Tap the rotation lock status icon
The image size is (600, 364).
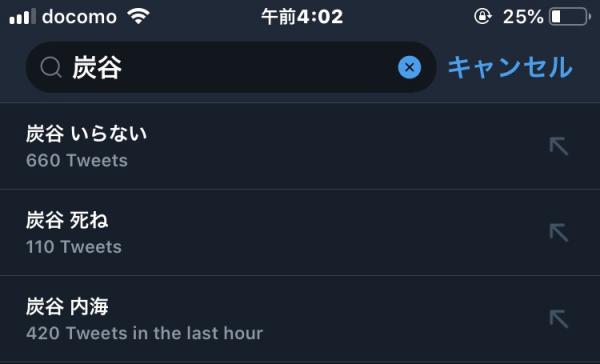[x=483, y=16]
